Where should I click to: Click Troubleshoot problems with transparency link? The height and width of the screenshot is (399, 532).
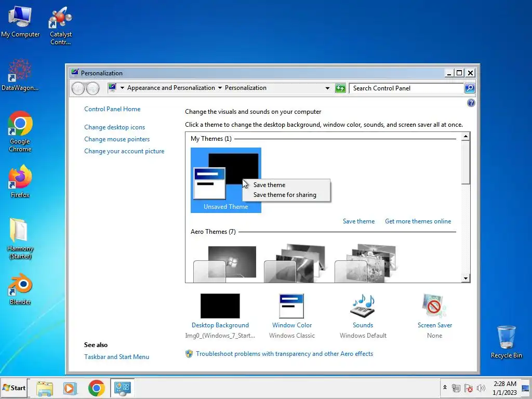tap(284, 353)
